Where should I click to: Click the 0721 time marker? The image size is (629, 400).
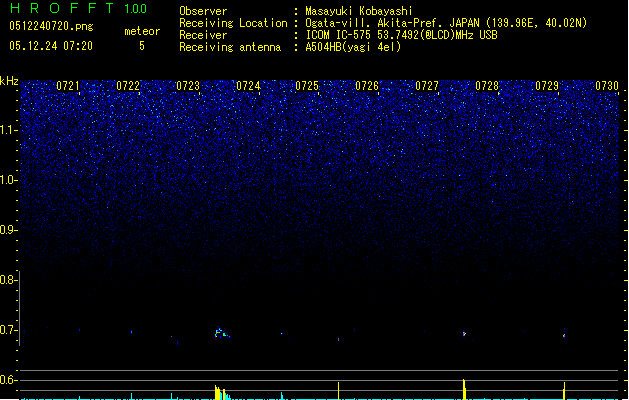68,86
